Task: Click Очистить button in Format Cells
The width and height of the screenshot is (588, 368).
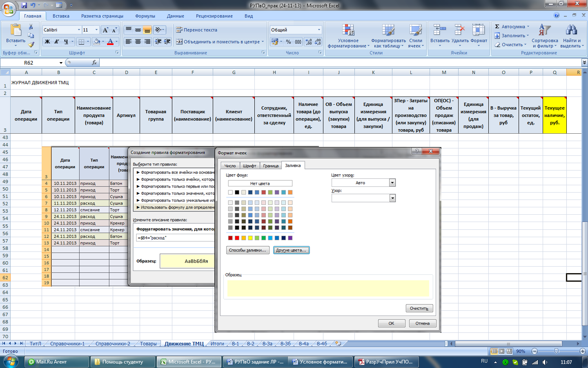Action: click(x=419, y=308)
